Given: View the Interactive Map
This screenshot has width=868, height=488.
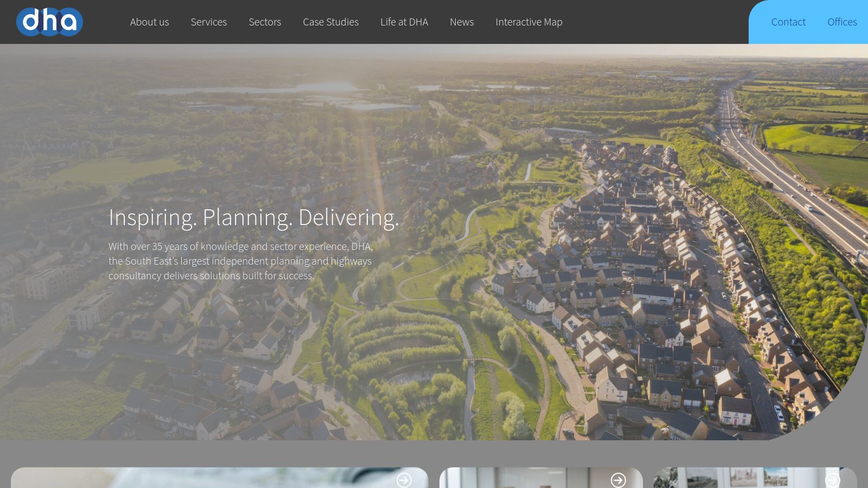Looking at the screenshot, I should coord(529,22).
